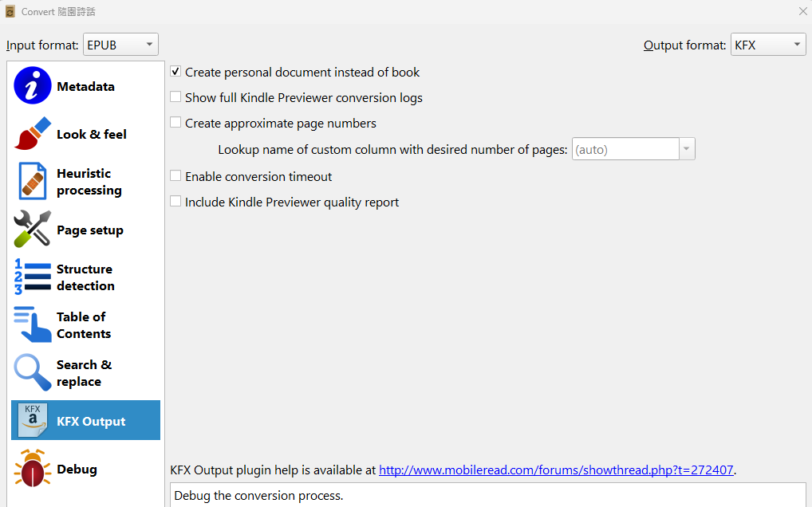Open Heuristic processing options
The height and width of the screenshot is (507, 812).
tap(85, 182)
